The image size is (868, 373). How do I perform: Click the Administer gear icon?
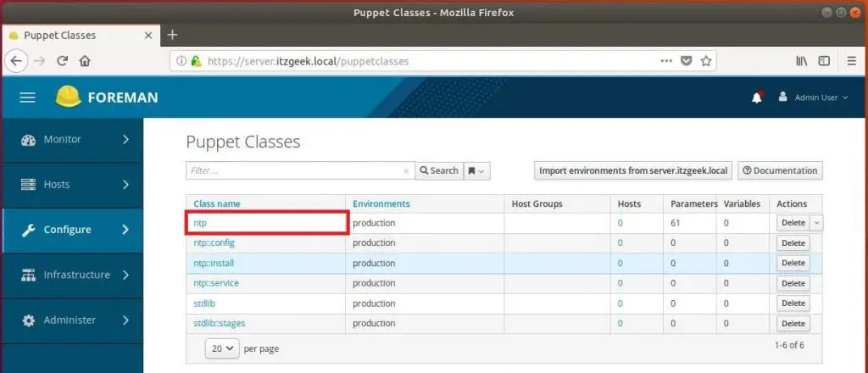(x=28, y=320)
